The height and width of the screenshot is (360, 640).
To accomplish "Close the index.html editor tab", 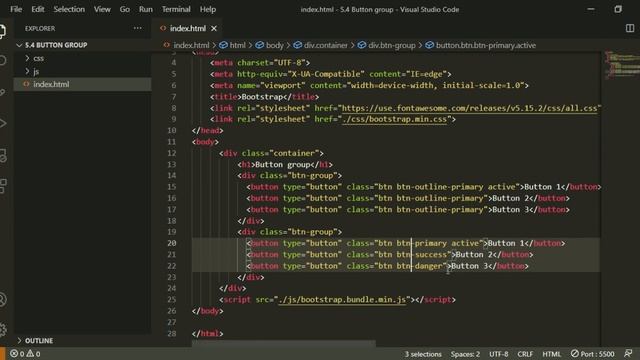I will tap(214, 28).
